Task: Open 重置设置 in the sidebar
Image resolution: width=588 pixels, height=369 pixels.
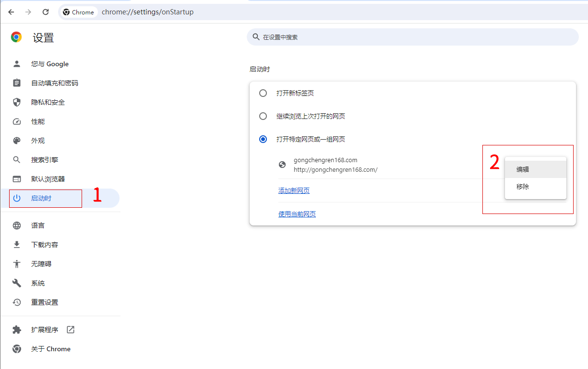Action: point(45,302)
